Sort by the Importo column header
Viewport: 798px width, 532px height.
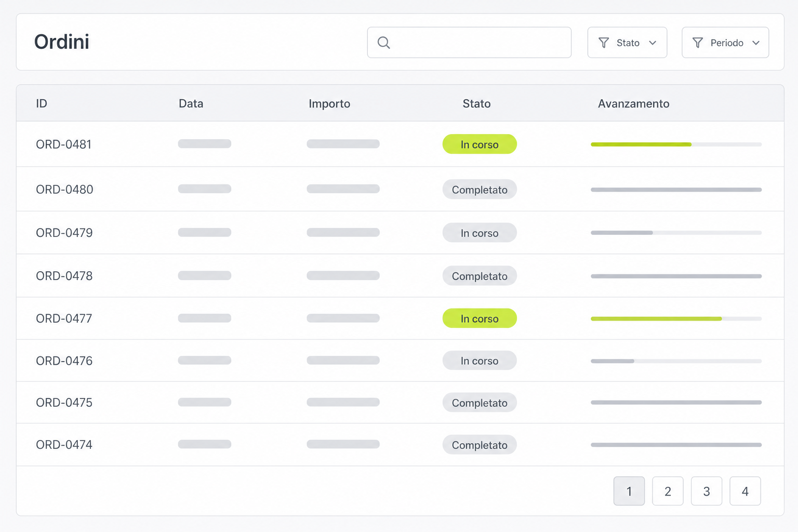329,103
